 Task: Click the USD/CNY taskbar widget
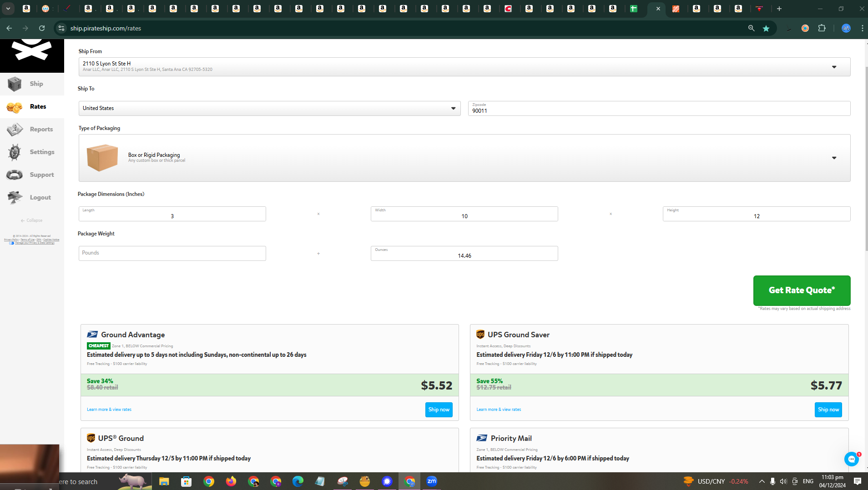pos(716,481)
